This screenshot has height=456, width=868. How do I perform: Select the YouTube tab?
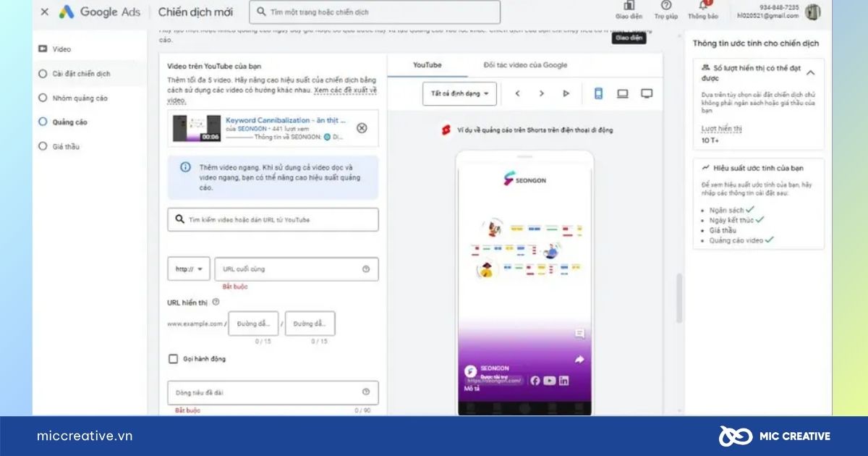coord(427,64)
